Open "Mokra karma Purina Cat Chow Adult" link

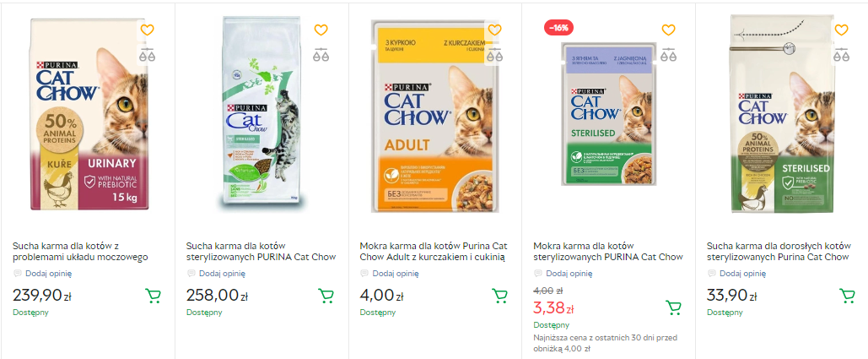(433, 251)
